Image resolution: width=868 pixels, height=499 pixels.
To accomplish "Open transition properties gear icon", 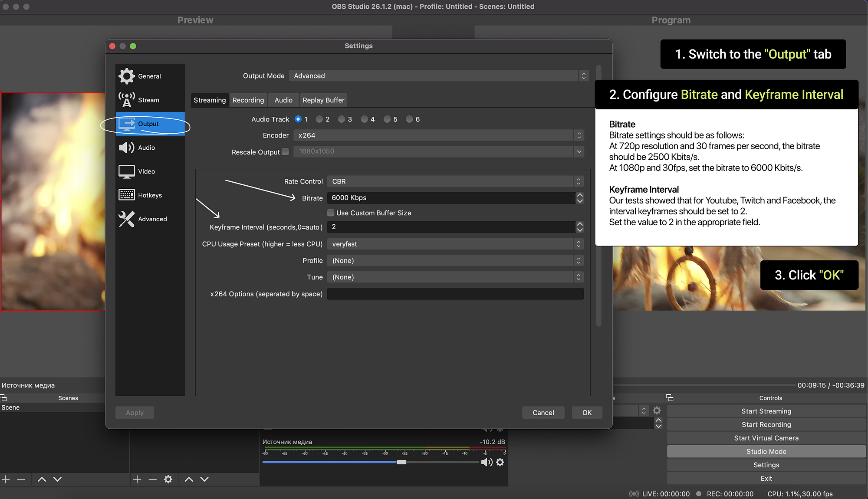I will pyautogui.click(x=657, y=410).
